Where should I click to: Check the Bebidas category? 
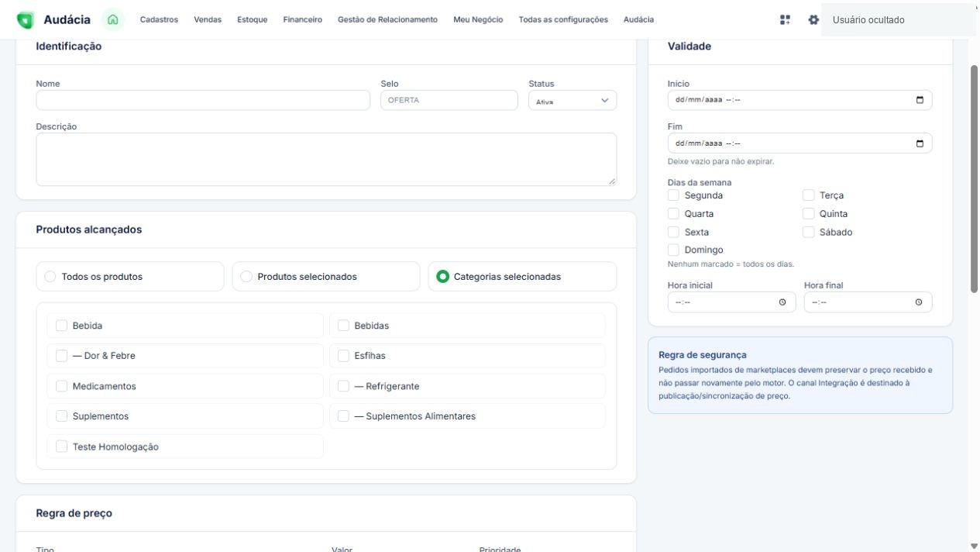point(343,326)
